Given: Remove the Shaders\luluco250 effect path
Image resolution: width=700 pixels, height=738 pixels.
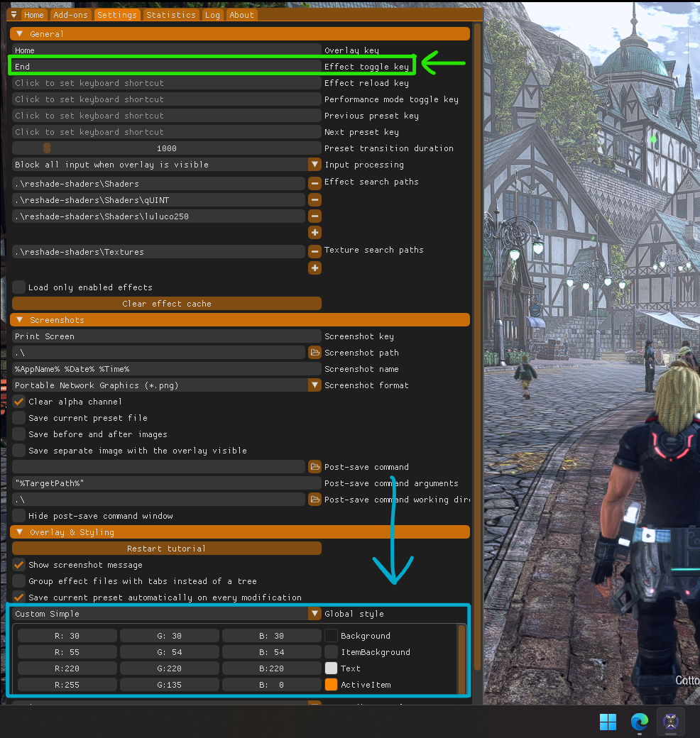Looking at the screenshot, I should [x=315, y=216].
